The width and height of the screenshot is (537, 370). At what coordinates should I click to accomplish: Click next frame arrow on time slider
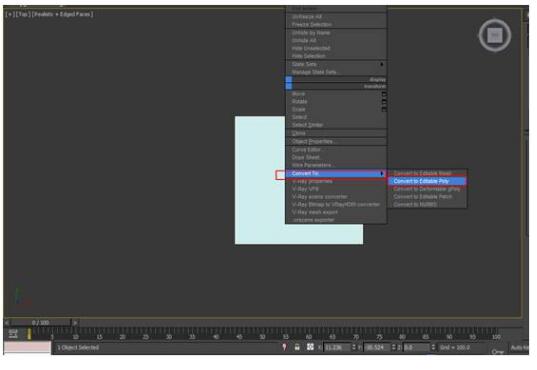(75, 322)
